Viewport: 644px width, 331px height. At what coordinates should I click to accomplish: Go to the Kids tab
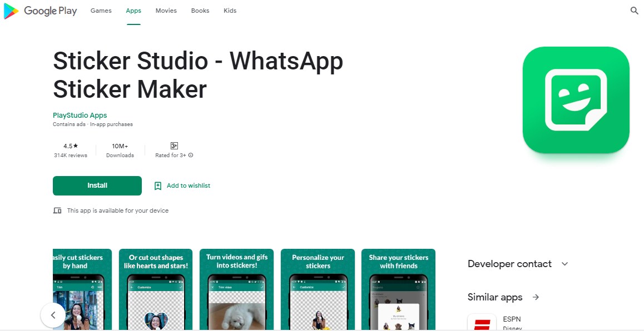[x=230, y=11]
